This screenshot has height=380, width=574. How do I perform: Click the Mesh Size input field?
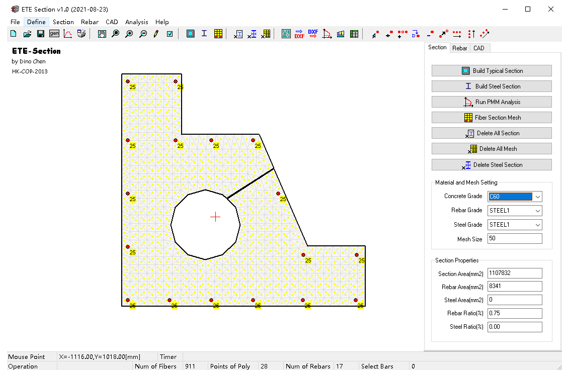click(x=514, y=239)
